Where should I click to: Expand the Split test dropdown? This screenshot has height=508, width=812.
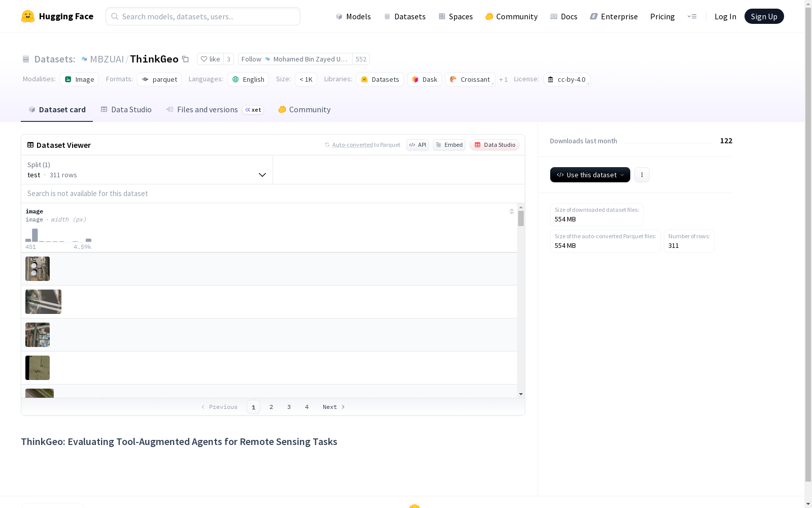[147, 170]
